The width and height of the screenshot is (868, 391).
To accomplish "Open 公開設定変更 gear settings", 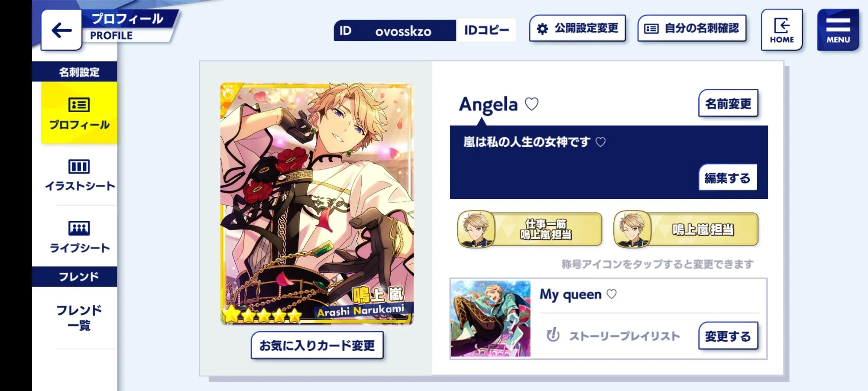I will coord(578,28).
